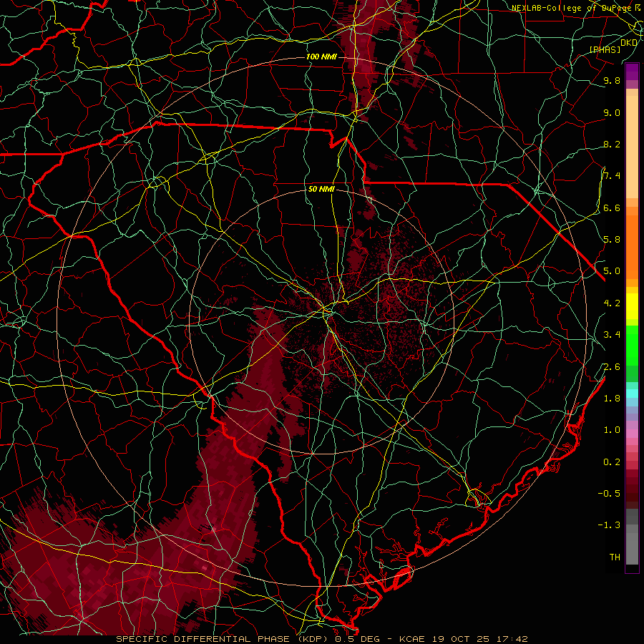The width and height of the screenshot is (644, 644).
Task: Click the -1.3 scale value
Action: pos(609,525)
